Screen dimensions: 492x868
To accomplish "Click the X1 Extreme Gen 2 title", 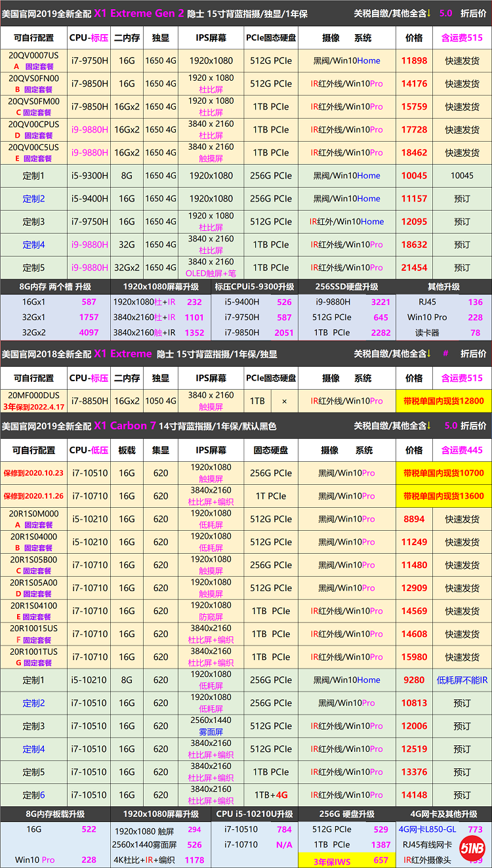I will click(x=138, y=13).
